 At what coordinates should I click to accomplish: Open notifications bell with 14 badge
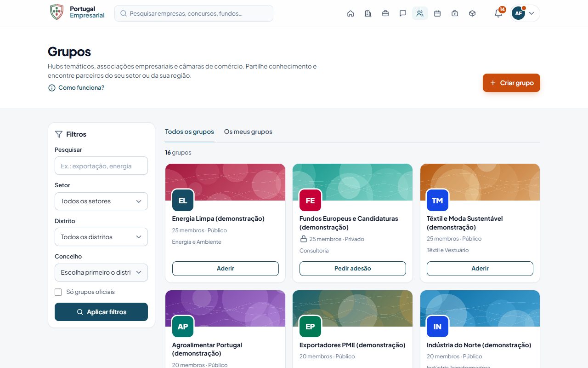point(498,13)
